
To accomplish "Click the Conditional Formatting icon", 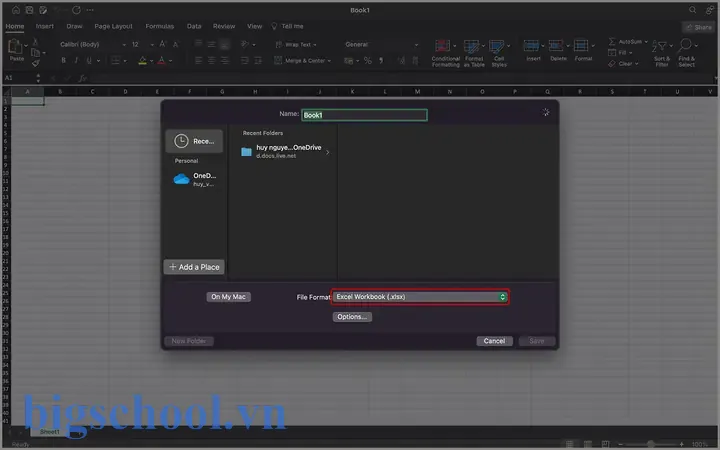I will pos(443,46).
